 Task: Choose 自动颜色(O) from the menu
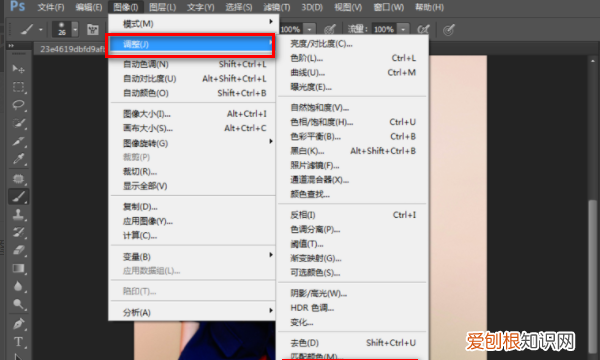tap(194, 93)
